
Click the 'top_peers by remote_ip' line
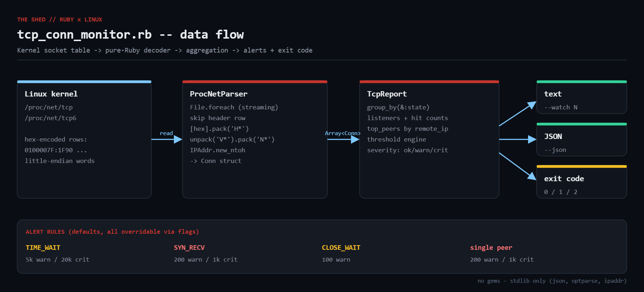(408, 129)
